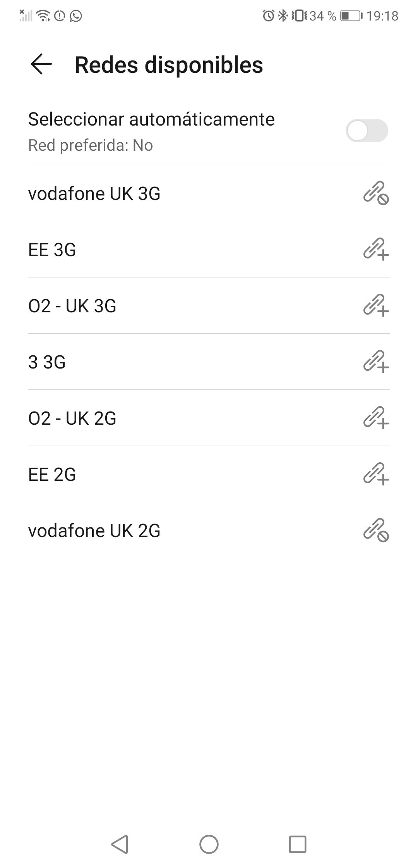Select the EE 3G network
418x868 pixels.
pos(52,250)
